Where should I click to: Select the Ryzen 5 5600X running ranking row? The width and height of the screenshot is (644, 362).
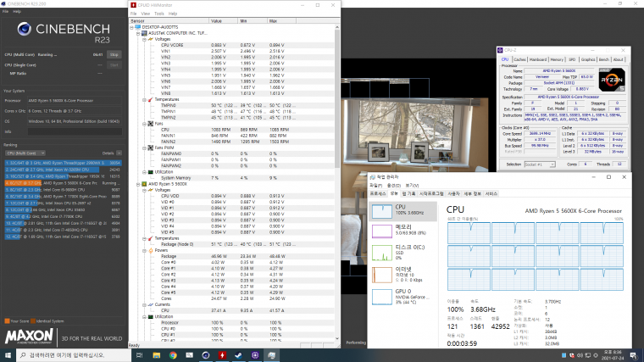63,183
